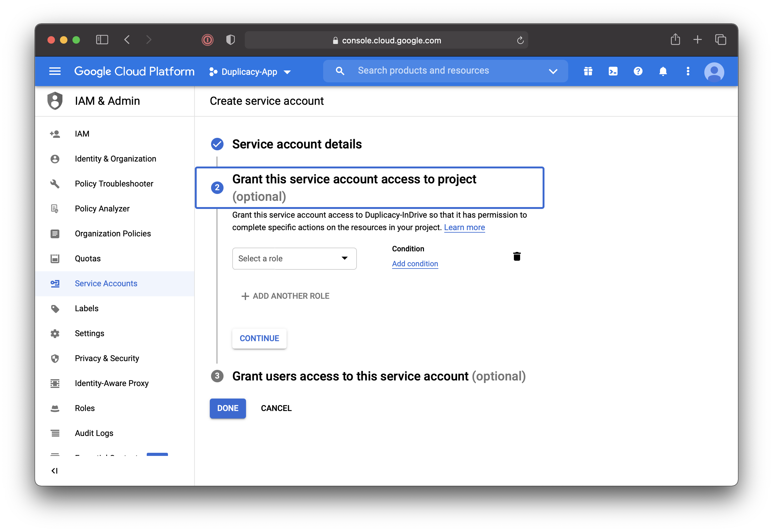
Task: Collapse the IAM sidebar panel
Action: pos(54,471)
